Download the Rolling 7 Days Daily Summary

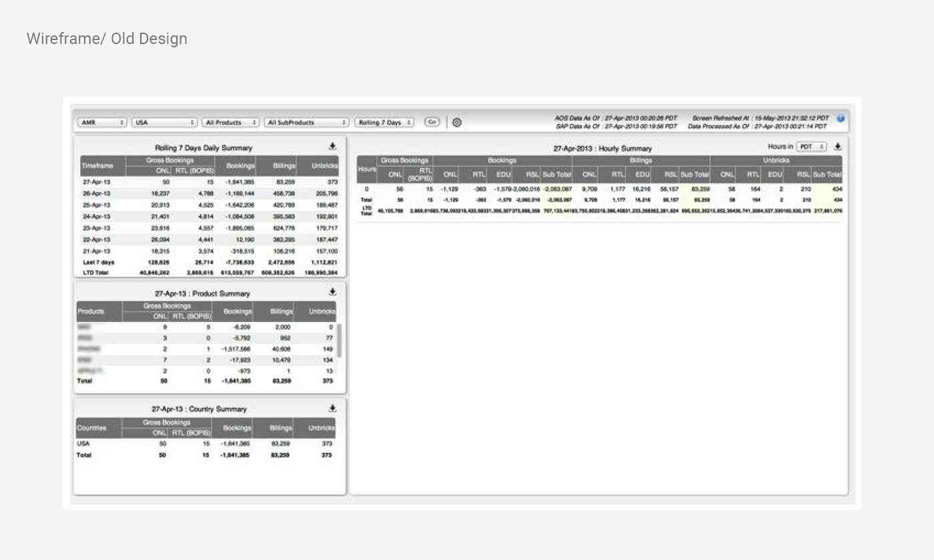[x=332, y=147]
